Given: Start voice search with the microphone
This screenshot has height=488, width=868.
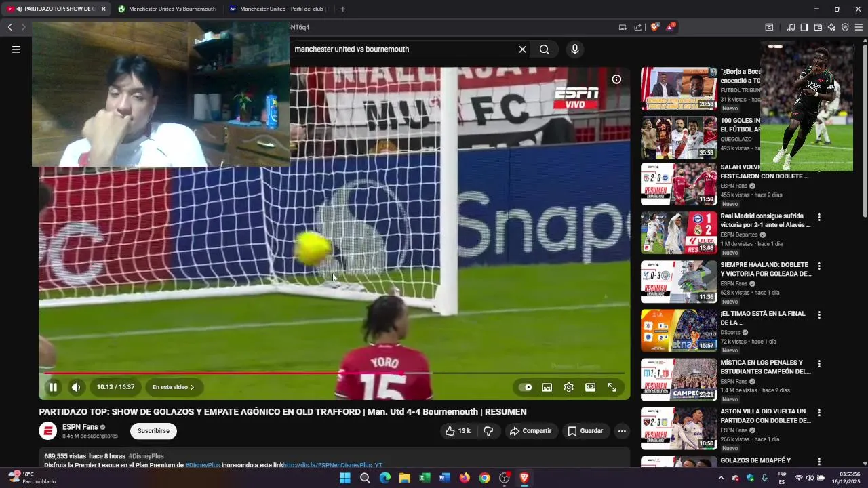Looking at the screenshot, I should point(575,49).
